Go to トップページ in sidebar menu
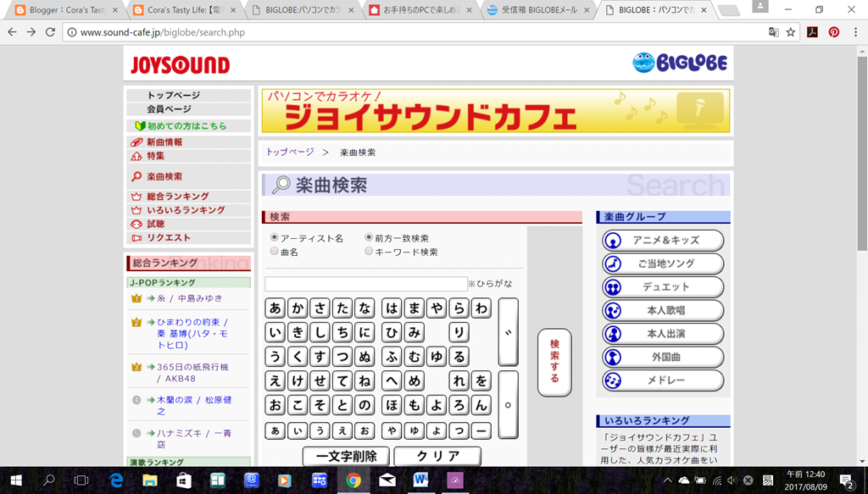Viewport: 868px width, 494px height. pos(188,95)
